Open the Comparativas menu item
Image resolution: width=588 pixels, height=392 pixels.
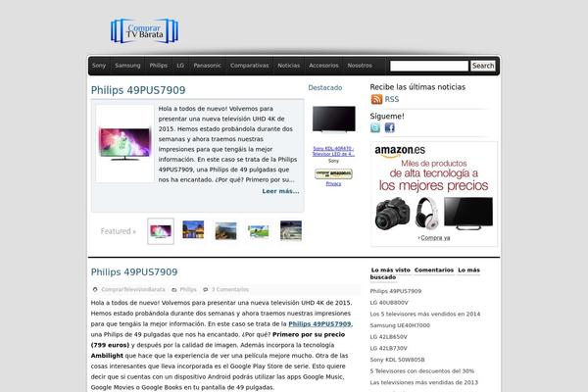coord(249,66)
